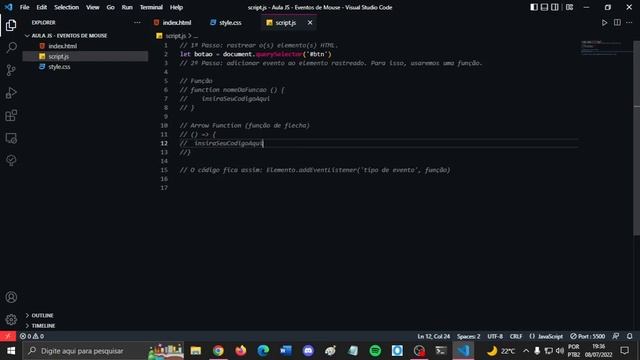Open the Run menu
This screenshot has width=640, height=360.
[127, 7]
